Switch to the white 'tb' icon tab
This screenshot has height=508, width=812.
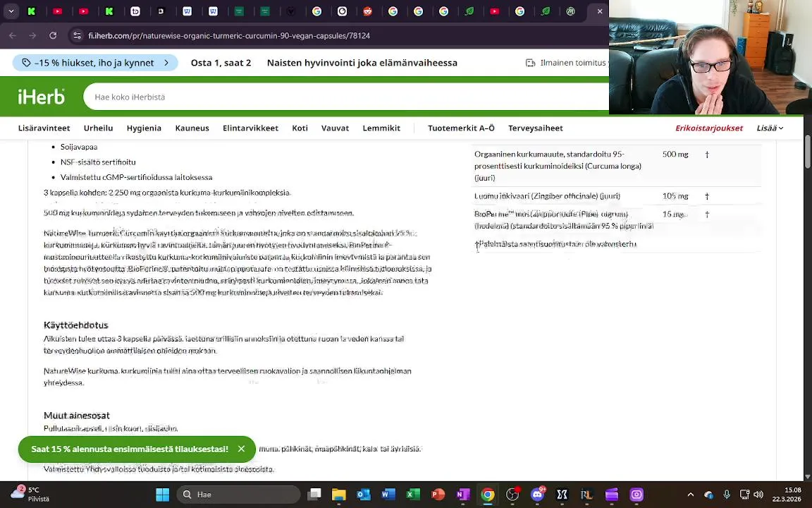pos(135,11)
